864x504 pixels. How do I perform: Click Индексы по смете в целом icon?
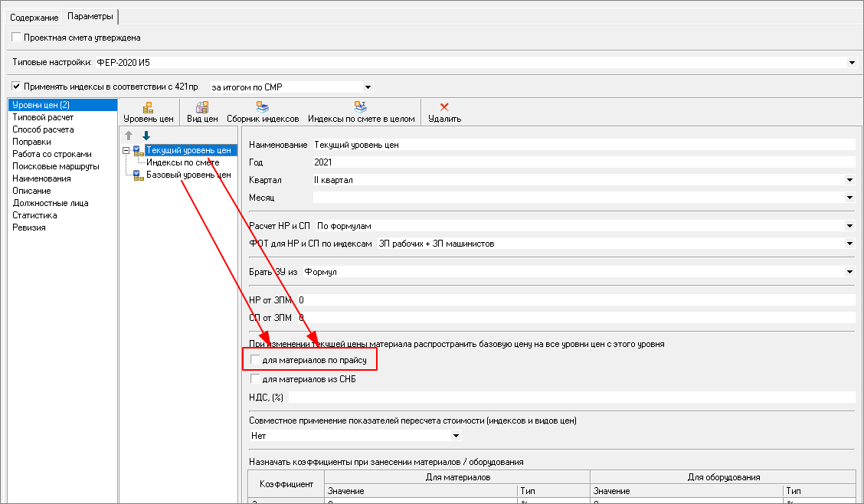361,108
